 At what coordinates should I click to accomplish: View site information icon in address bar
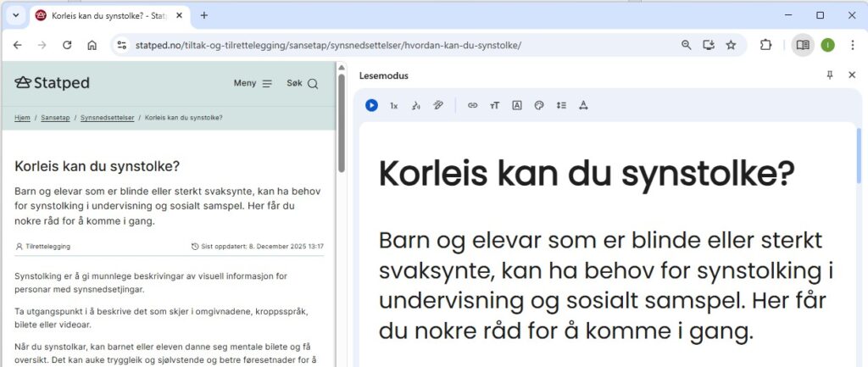pos(122,46)
